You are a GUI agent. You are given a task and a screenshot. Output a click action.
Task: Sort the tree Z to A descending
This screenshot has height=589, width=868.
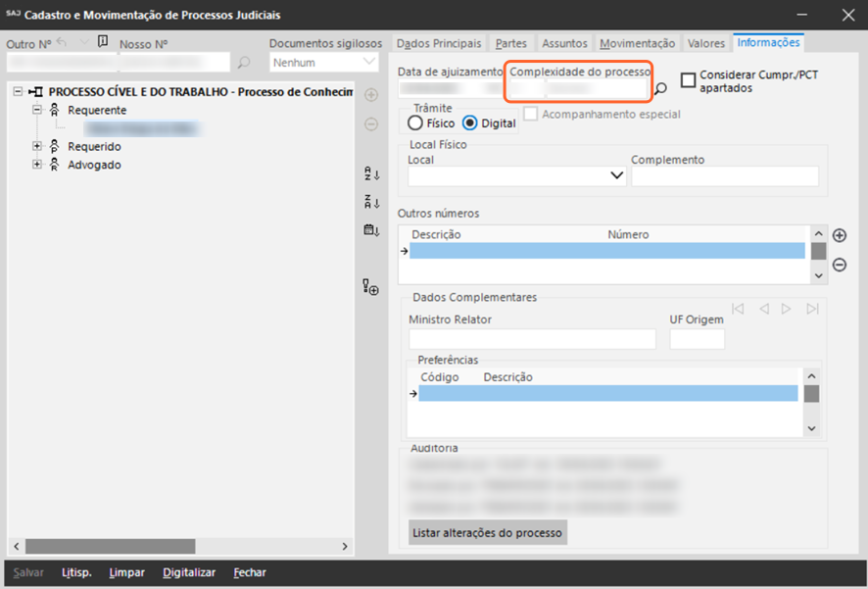(x=371, y=202)
